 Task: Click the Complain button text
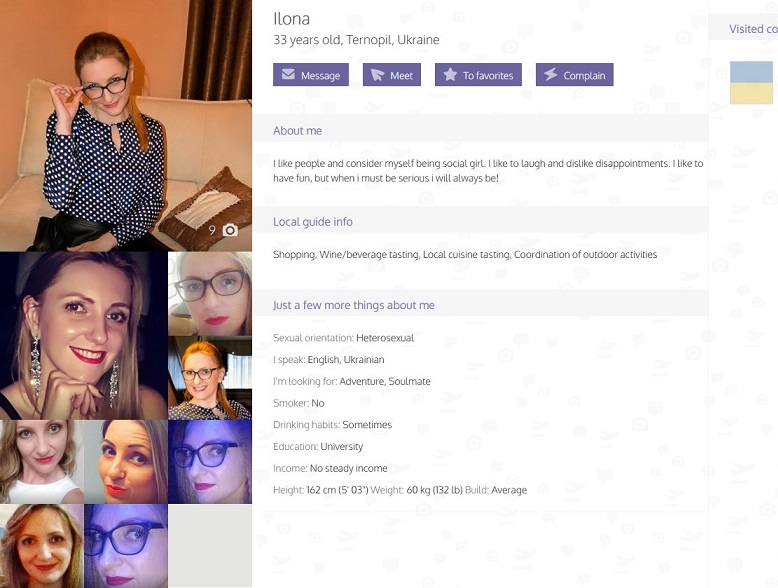click(x=584, y=75)
